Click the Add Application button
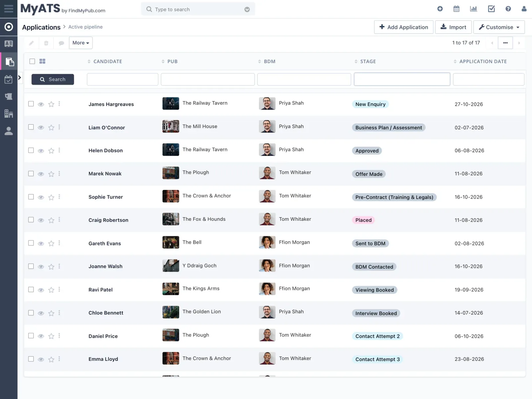 (404, 27)
